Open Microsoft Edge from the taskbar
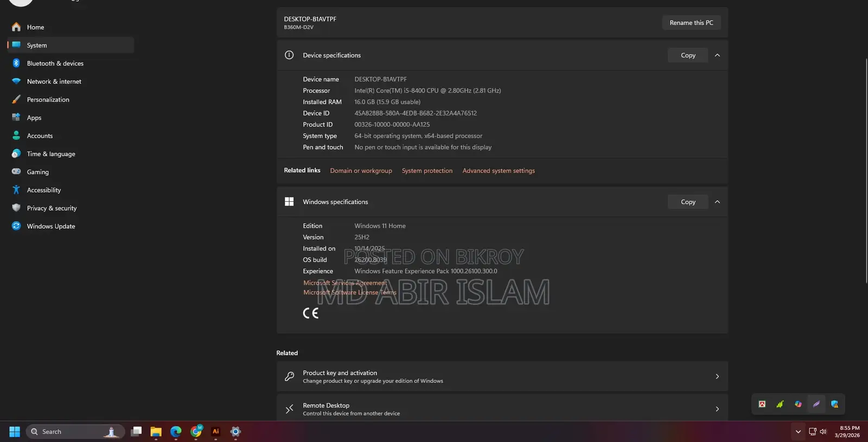The image size is (868, 442). click(176, 432)
